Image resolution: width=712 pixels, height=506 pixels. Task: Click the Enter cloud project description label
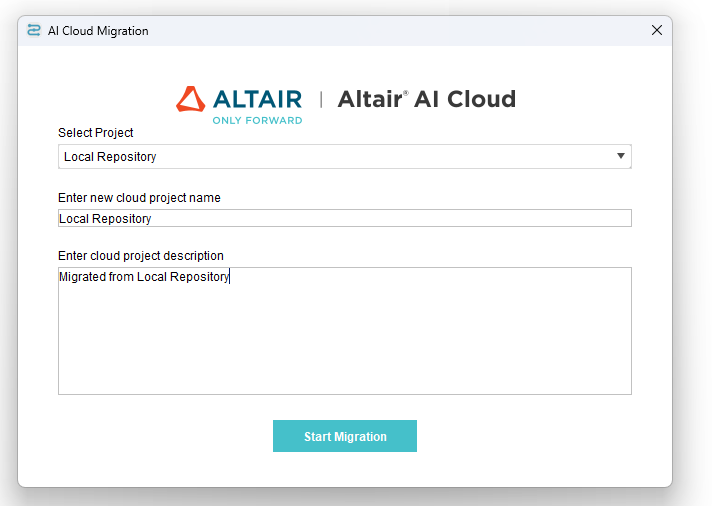(x=141, y=256)
